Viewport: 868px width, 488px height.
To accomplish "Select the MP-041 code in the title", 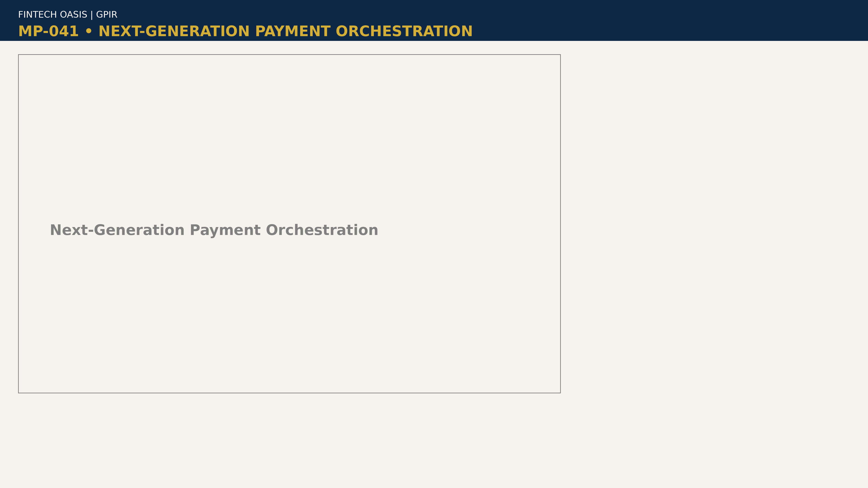I will pos(49,31).
